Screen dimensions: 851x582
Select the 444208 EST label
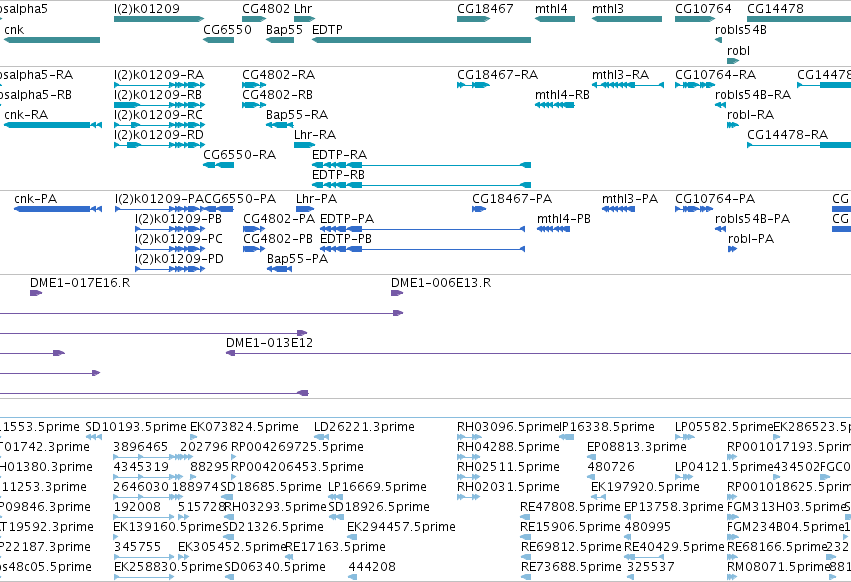372,567
